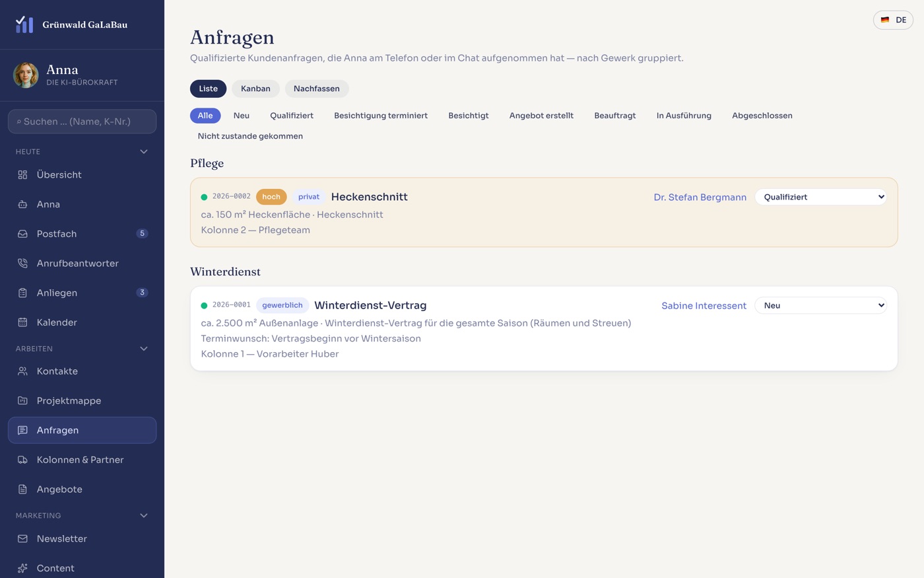This screenshot has height=578, width=924.
Task: Open status dropdown for Heckenschnitt request
Action: 820,197
